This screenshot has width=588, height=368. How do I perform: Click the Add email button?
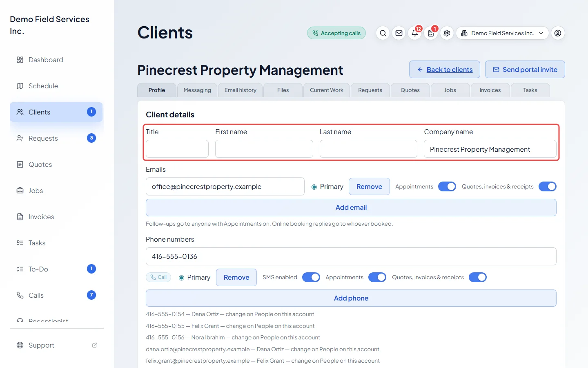click(351, 207)
